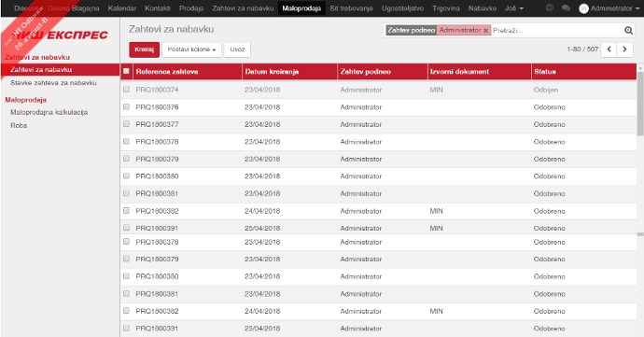Screen dimensions: 644x337
Task: Tick the select-all checkbox in table header
Action: tap(126, 71)
